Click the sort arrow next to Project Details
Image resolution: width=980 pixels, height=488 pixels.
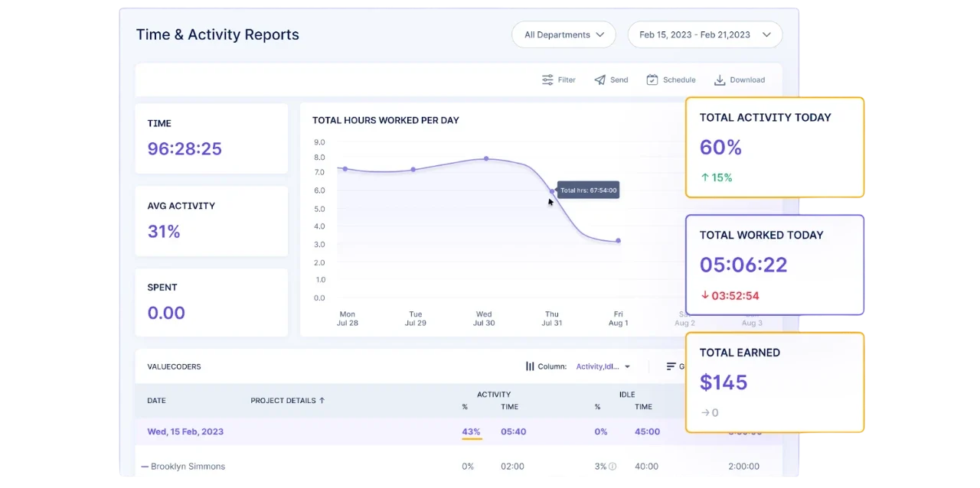(x=322, y=400)
